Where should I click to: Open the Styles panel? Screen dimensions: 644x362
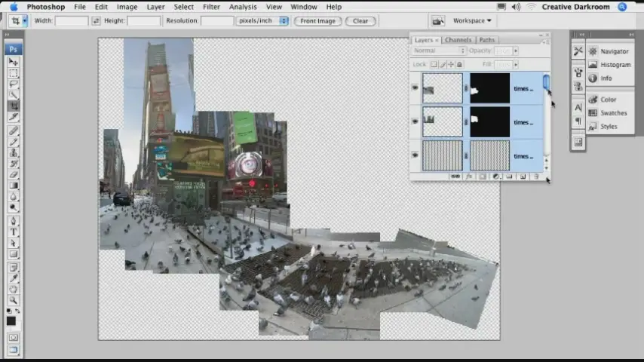click(x=608, y=127)
